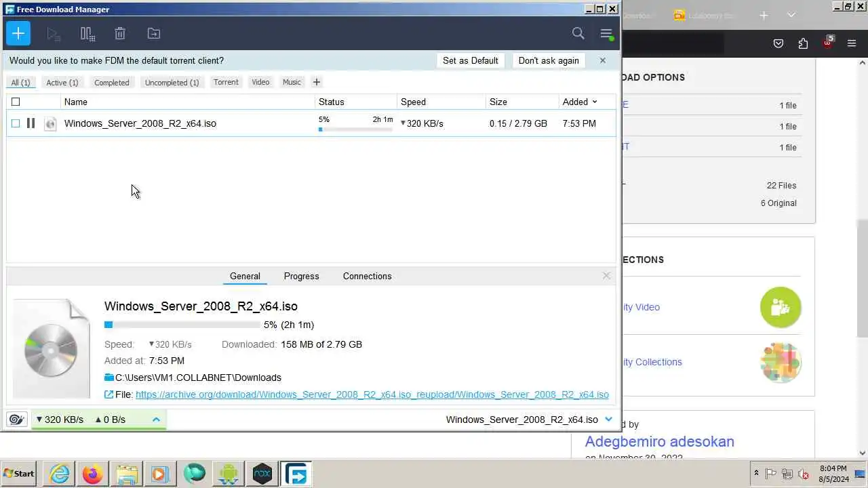Filter by Active (1) downloads
868x488 pixels.
(x=62, y=82)
